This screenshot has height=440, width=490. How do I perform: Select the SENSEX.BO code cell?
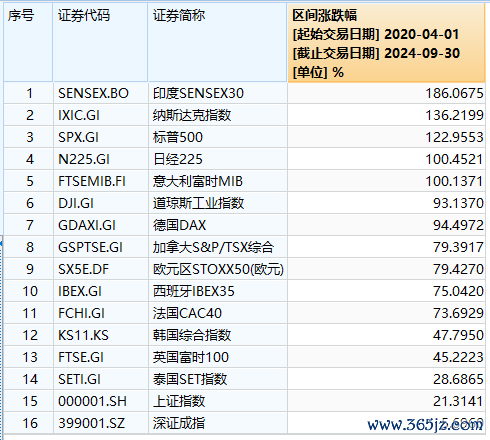click(x=100, y=93)
